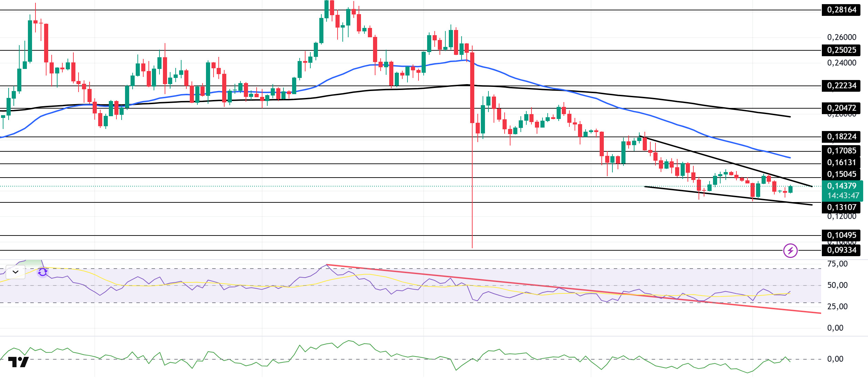Screen dimensions: 868x381
Task: Click the 0,28164 horizontal line price label
Action: coord(841,10)
